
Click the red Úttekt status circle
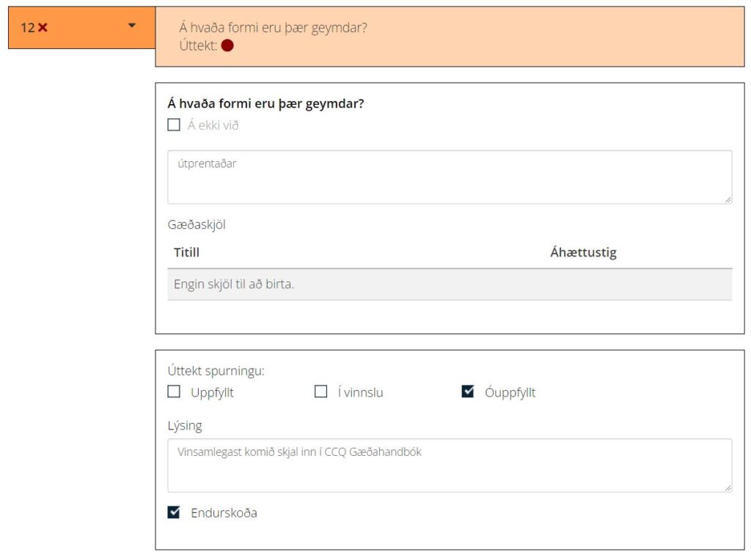(227, 45)
